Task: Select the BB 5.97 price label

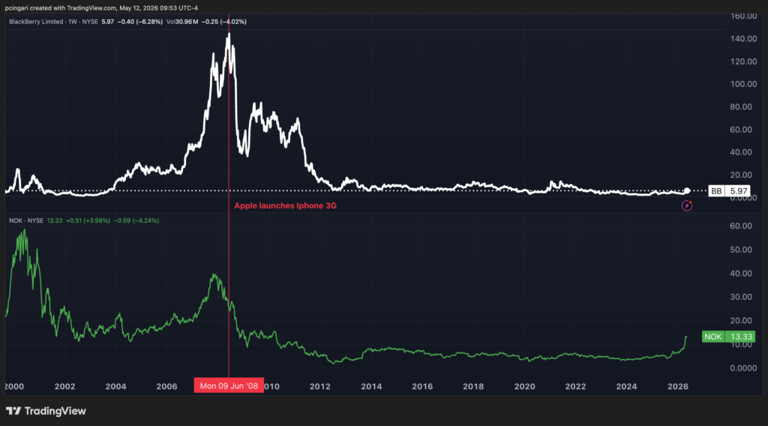Action: tap(729, 191)
